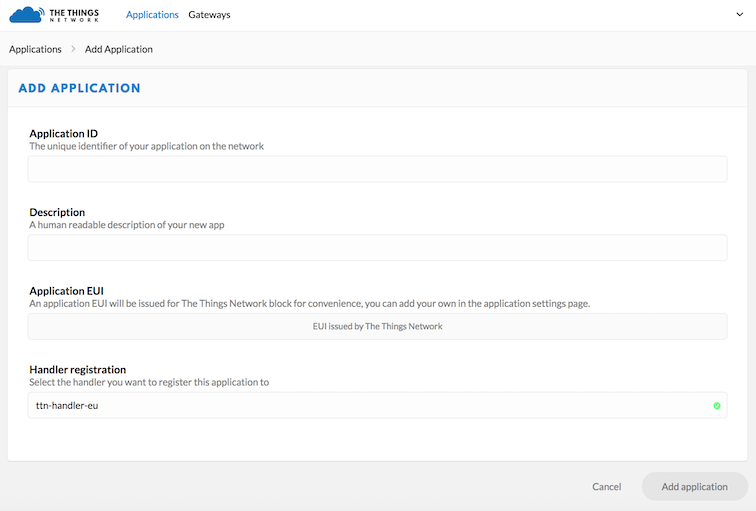Screen dimensions: 756x511
Task: Open the user menu chevron at top right
Action: [x=738, y=15]
